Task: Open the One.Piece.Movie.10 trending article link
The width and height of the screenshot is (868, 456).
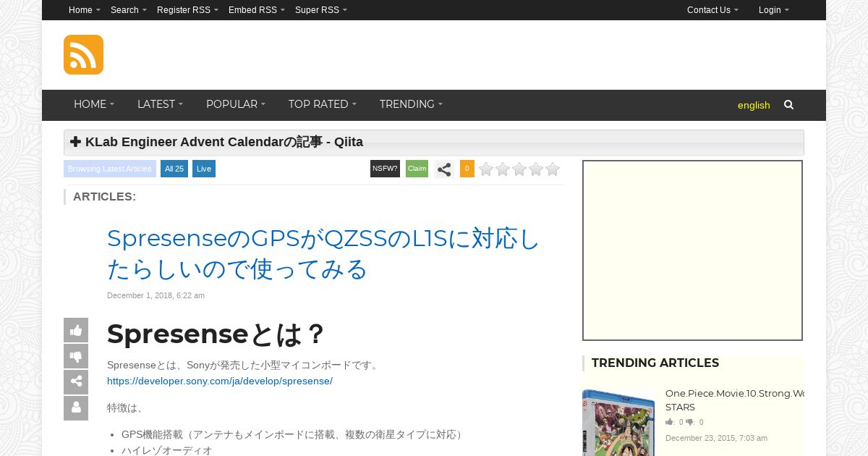Action: (734, 400)
